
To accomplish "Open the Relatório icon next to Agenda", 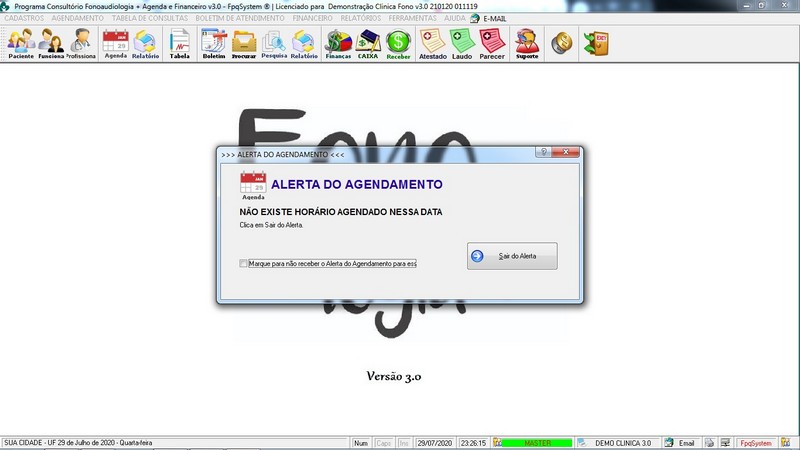I will click(145, 44).
